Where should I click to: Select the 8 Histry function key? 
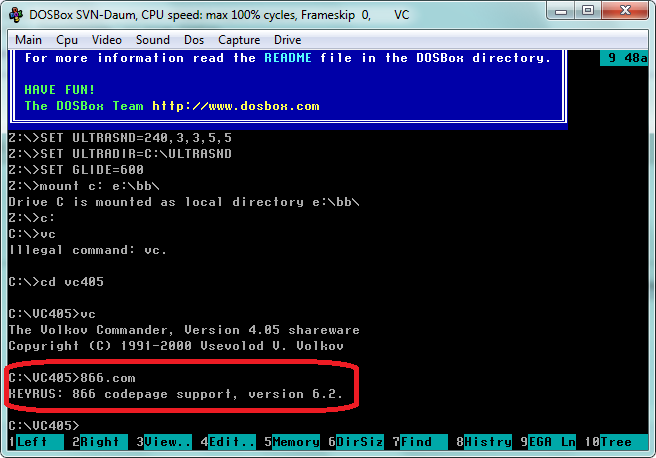(x=484, y=442)
